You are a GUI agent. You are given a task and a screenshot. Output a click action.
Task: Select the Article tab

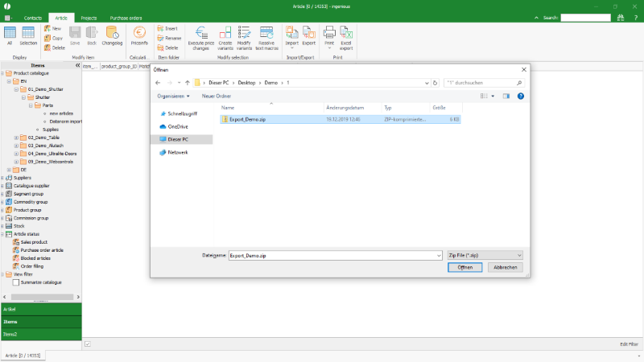pyautogui.click(x=61, y=18)
